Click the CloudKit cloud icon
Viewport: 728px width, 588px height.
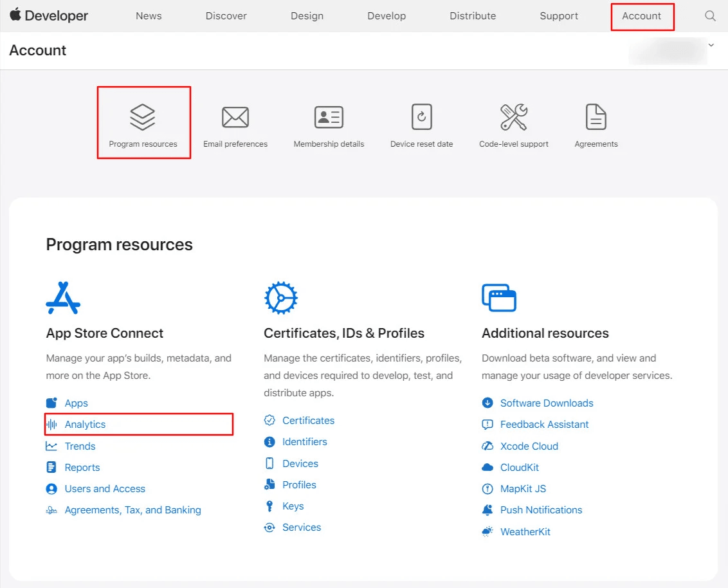[487, 467]
